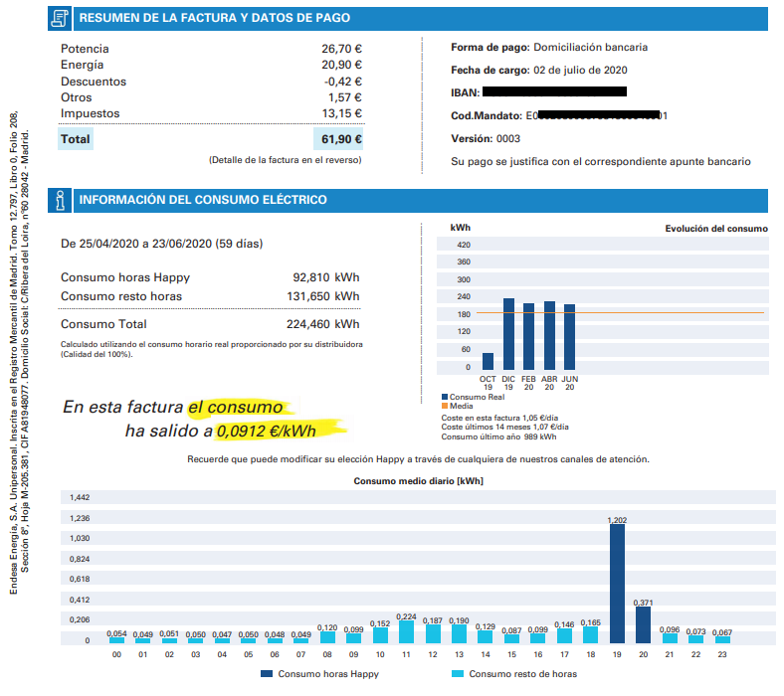Image resolution: width=784 pixels, height=696 pixels.
Task: Click the tallest bar at hour 19
Action: tap(617, 584)
